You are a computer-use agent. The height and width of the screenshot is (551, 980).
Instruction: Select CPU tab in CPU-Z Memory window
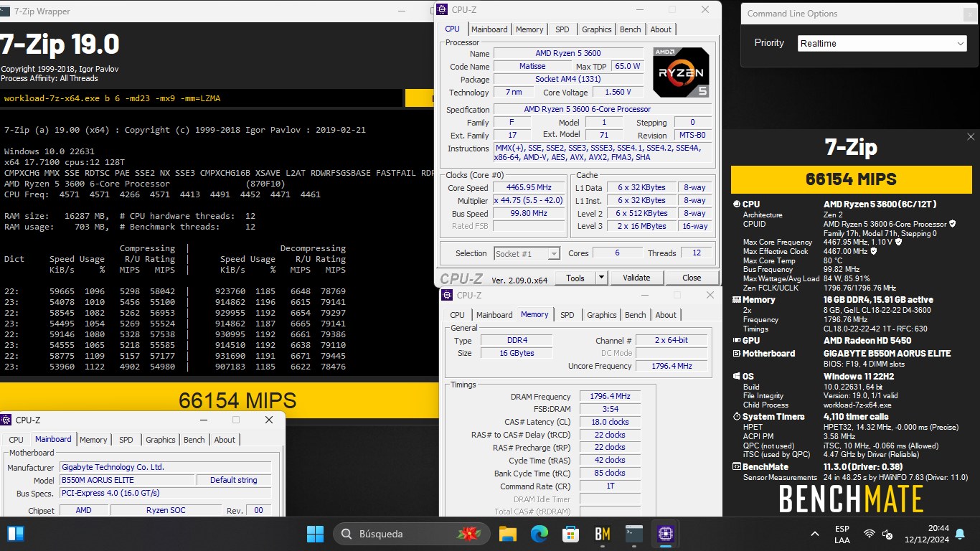click(457, 315)
